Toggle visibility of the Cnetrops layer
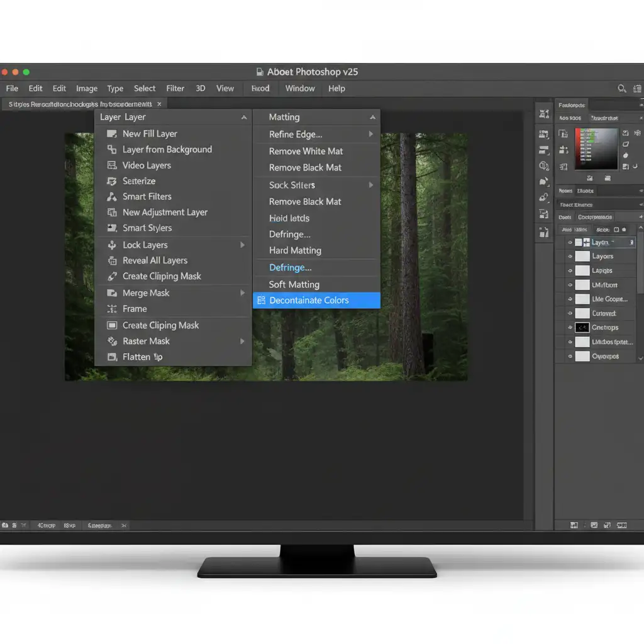 click(x=570, y=328)
